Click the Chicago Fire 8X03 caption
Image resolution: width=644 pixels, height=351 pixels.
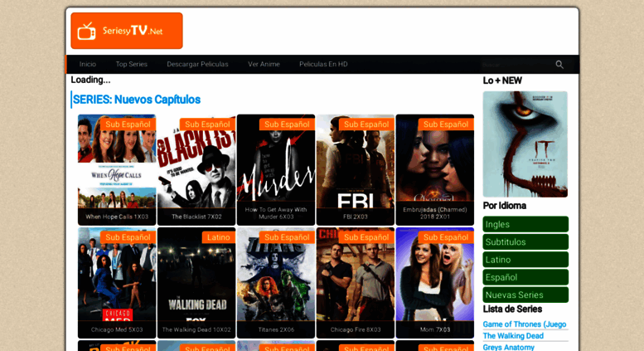click(x=356, y=329)
